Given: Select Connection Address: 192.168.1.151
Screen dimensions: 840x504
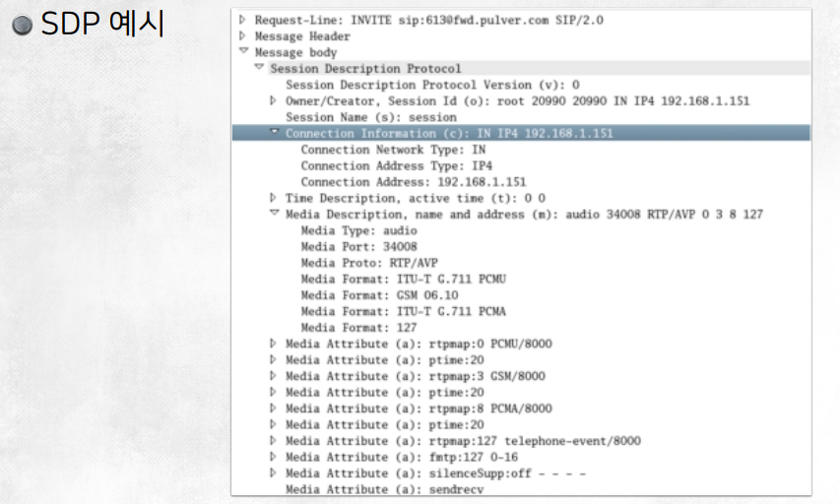Looking at the screenshot, I should 413,182.
